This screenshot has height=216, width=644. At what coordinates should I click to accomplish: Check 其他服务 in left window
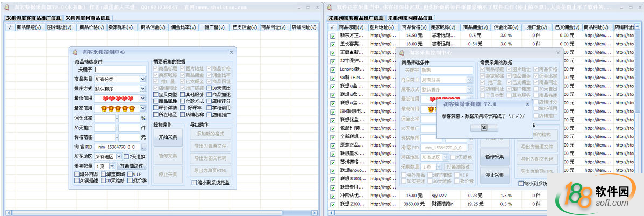coord(182,94)
